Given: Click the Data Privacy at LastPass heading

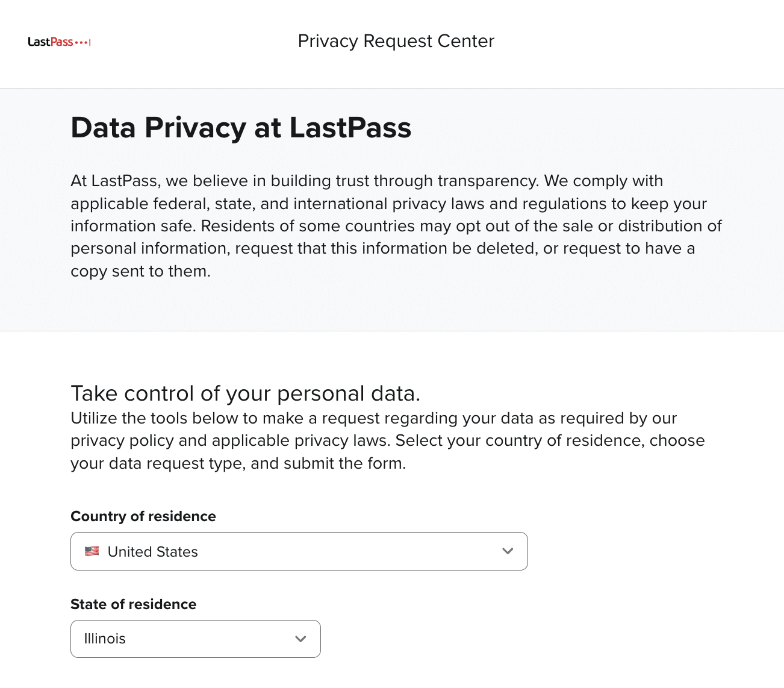Looking at the screenshot, I should (241, 127).
